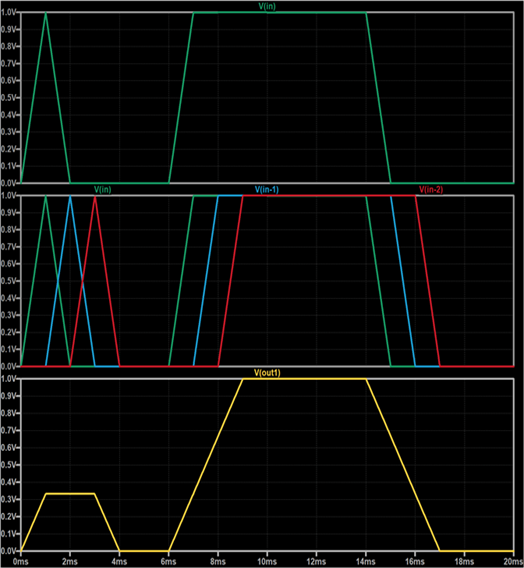Click the 0.5V axis label in V(out1) pane
This screenshot has width=524, height=568.
(8, 465)
